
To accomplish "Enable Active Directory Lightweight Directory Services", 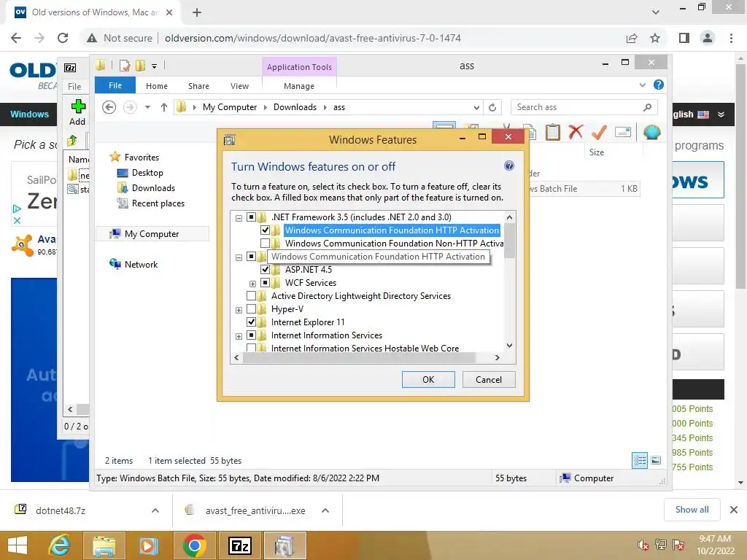I will coord(251,296).
